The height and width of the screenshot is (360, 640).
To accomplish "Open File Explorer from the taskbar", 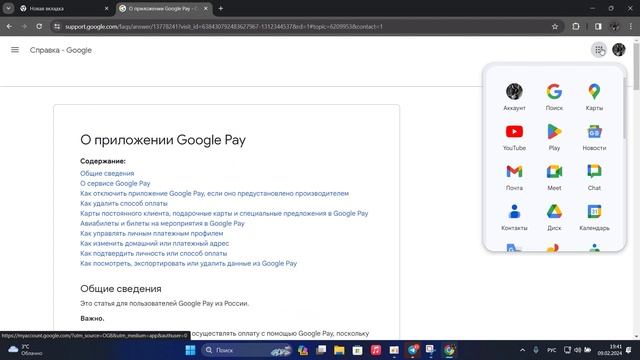I will tap(339, 350).
